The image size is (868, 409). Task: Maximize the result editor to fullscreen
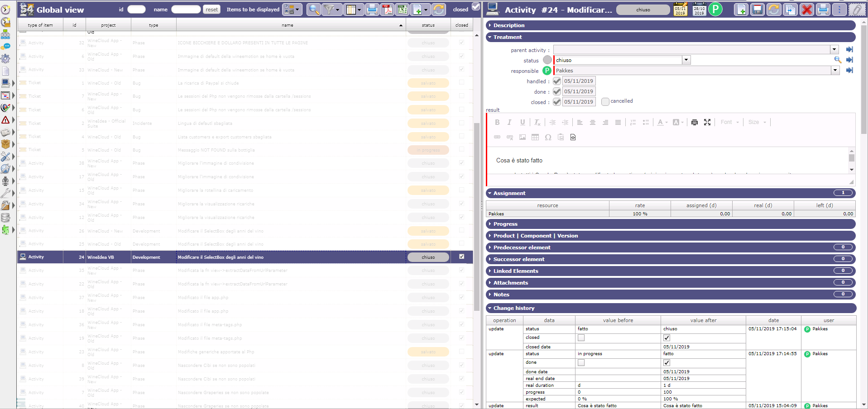[707, 122]
